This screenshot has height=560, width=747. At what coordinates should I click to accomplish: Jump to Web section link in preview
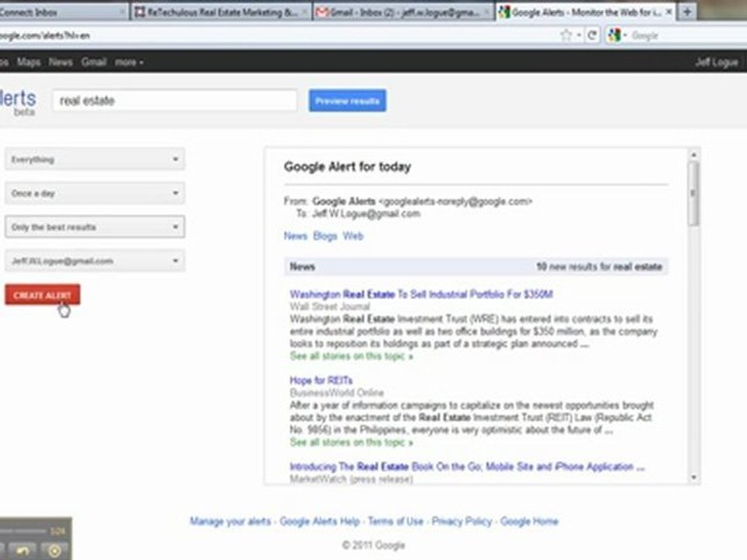353,236
